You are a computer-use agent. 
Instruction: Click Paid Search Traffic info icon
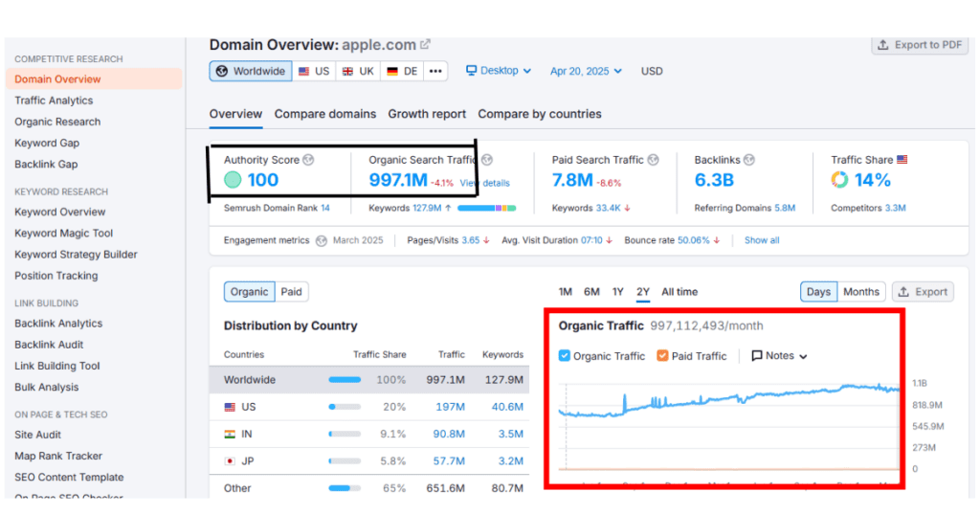653,160
